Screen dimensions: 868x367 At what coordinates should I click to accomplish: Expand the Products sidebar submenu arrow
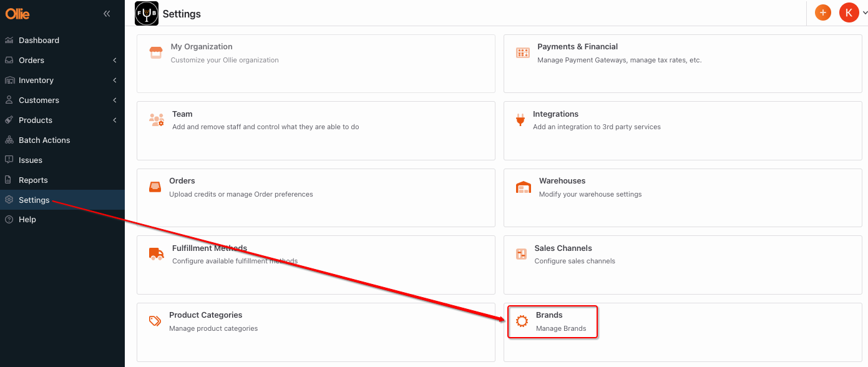tap(115, 120)
